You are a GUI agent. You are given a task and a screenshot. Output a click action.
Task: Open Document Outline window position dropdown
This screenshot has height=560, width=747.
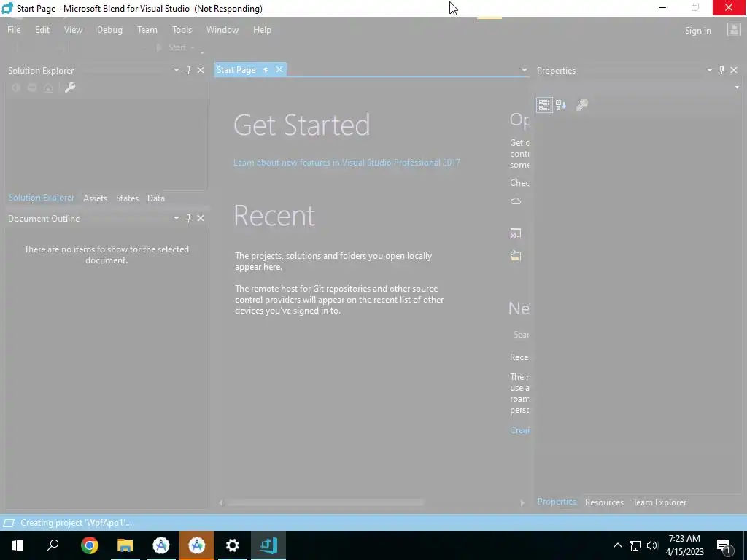(x=177, y=217)
